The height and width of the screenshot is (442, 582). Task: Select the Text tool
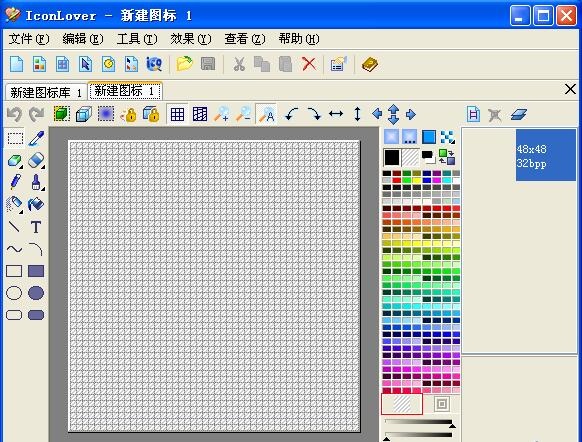[x=36, y=227]
